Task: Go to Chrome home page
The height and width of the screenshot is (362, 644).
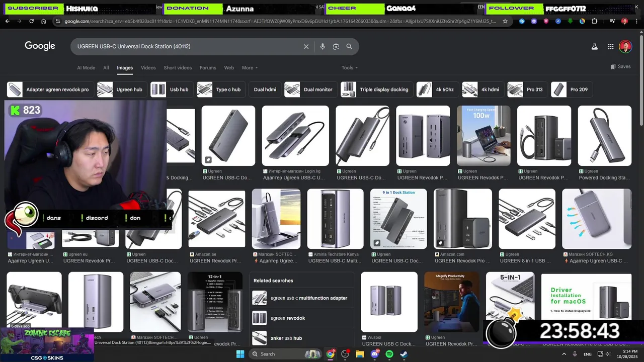Action: pos(43,21)
